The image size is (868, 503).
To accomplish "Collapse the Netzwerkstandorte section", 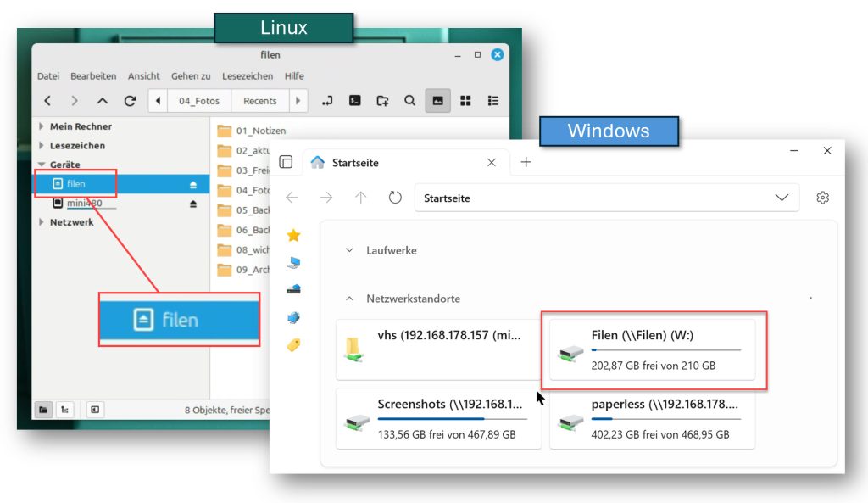I will tap(349, 299).
